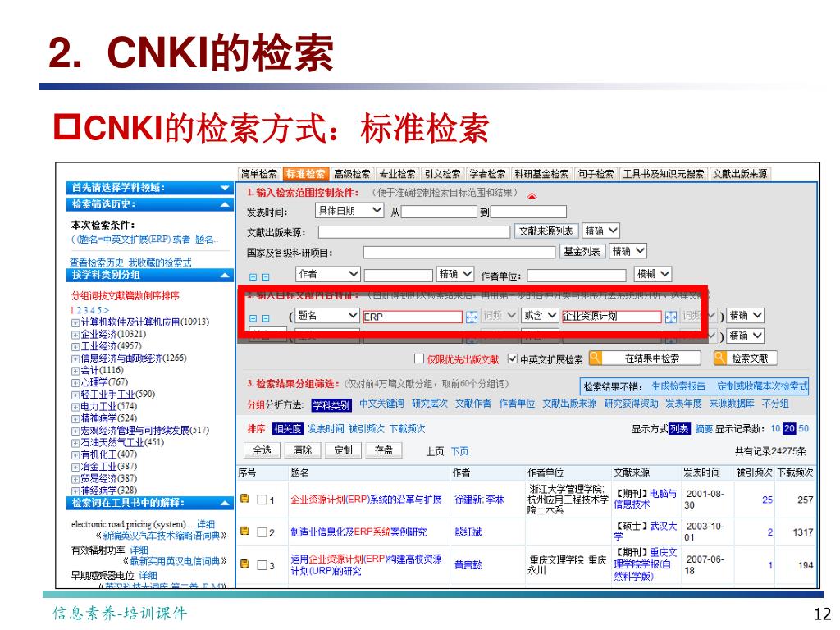Switch to 科研基金检索 tab

pos(541,174)
